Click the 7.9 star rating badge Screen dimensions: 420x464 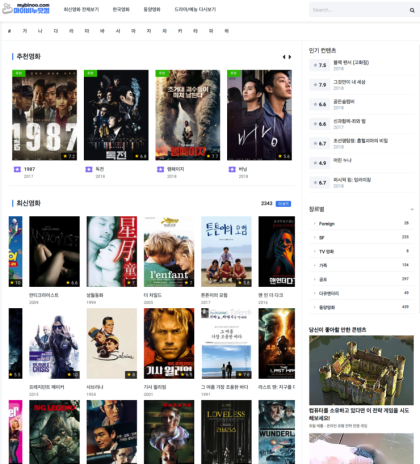pos(319,85)
